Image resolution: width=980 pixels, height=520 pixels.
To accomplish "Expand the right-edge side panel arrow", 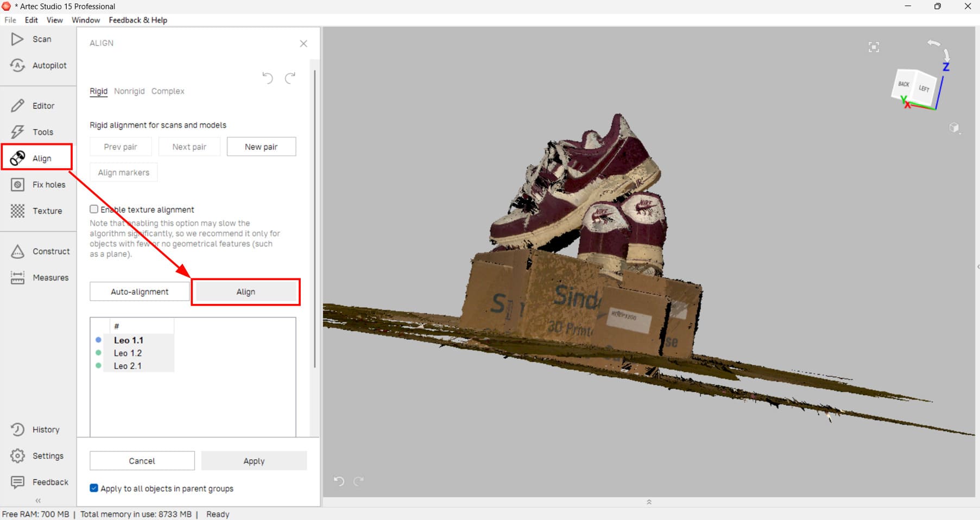I will pos(977,267).
